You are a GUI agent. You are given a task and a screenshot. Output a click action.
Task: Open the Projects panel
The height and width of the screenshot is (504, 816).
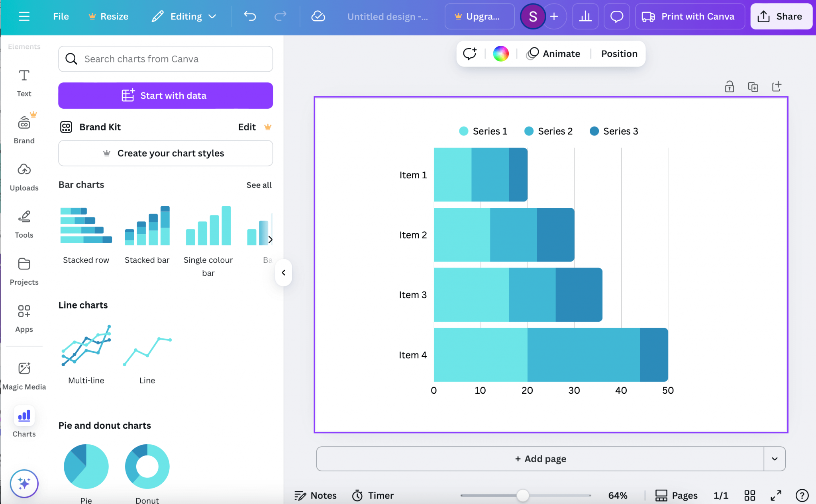pos(24,272)
